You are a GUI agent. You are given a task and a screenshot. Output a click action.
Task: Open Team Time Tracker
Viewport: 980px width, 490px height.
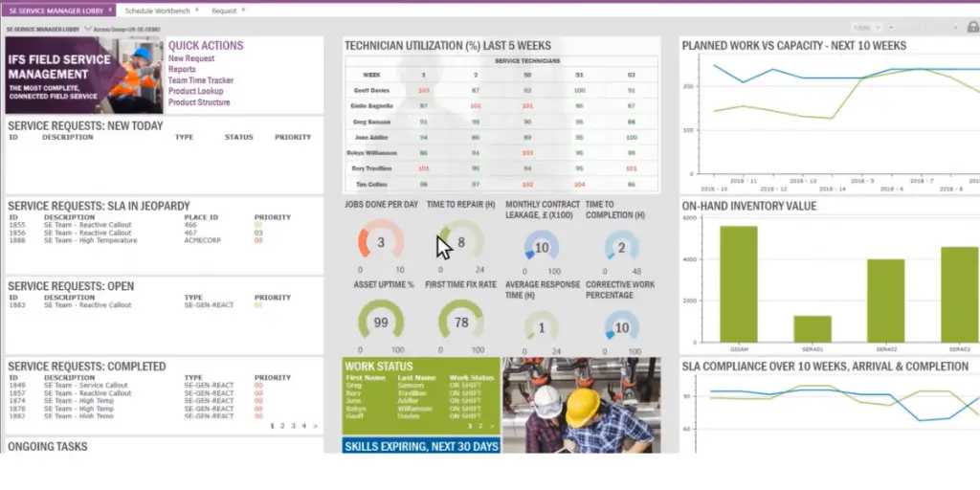coord(201,80)
